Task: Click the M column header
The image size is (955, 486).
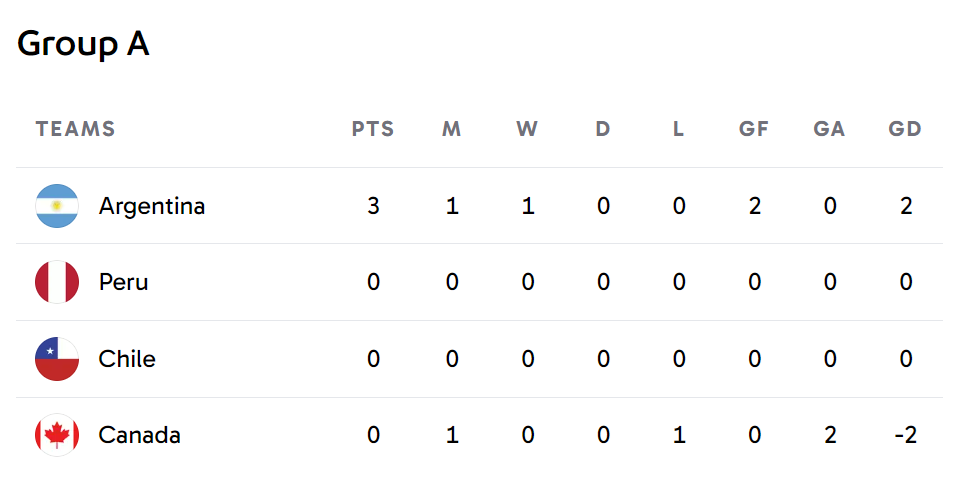Action: pos(451,129)
